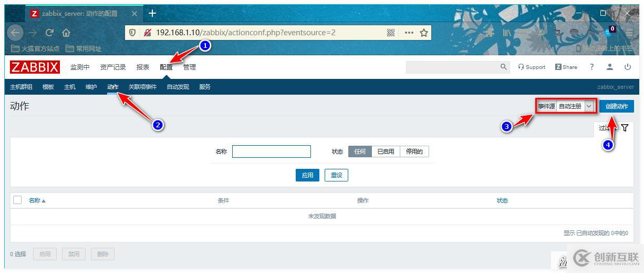Click the browser back arrow
The image size is (644, 273).
[x=16, y=33]
